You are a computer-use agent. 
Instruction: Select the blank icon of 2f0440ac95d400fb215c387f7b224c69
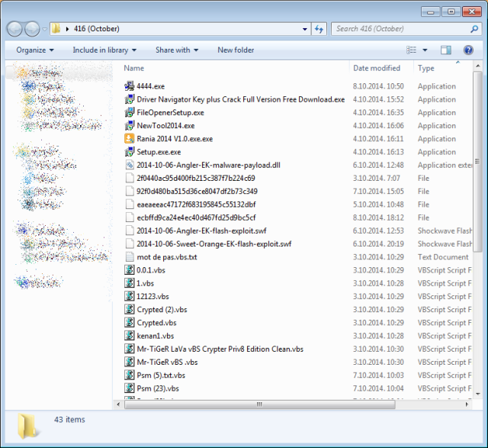(129, 178)
